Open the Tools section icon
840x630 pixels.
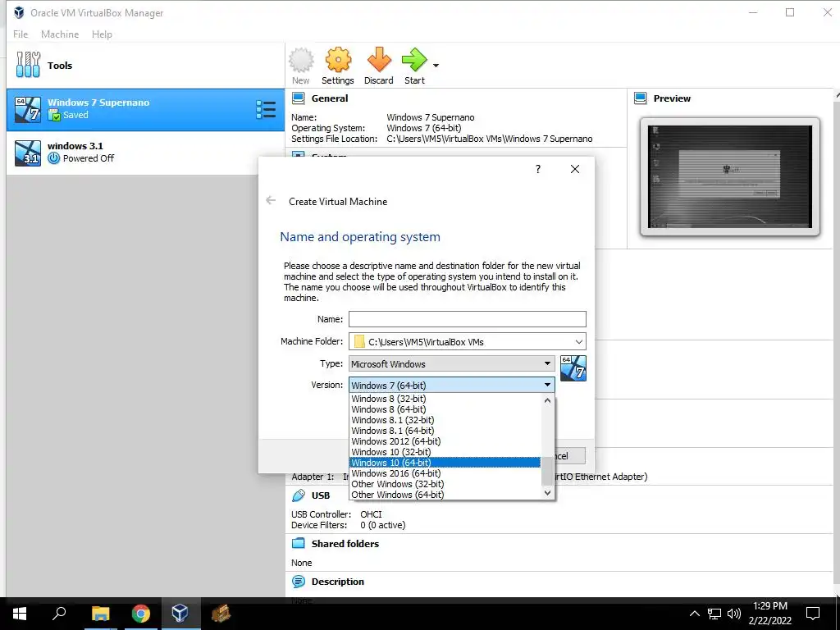(x=28, y=65)
